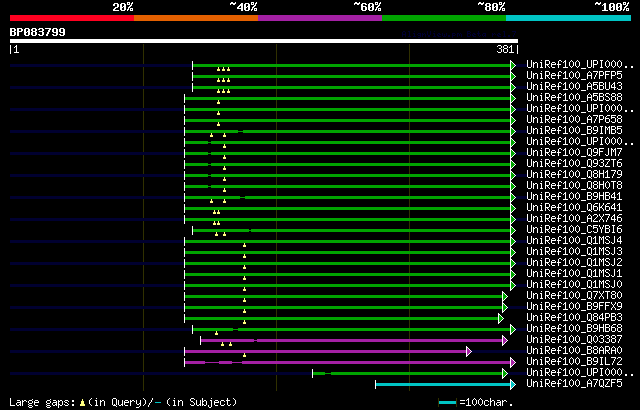
Task: Click the green arrowhead of the Q93ZT6 alignment
Action: click(x=513, y=164)
